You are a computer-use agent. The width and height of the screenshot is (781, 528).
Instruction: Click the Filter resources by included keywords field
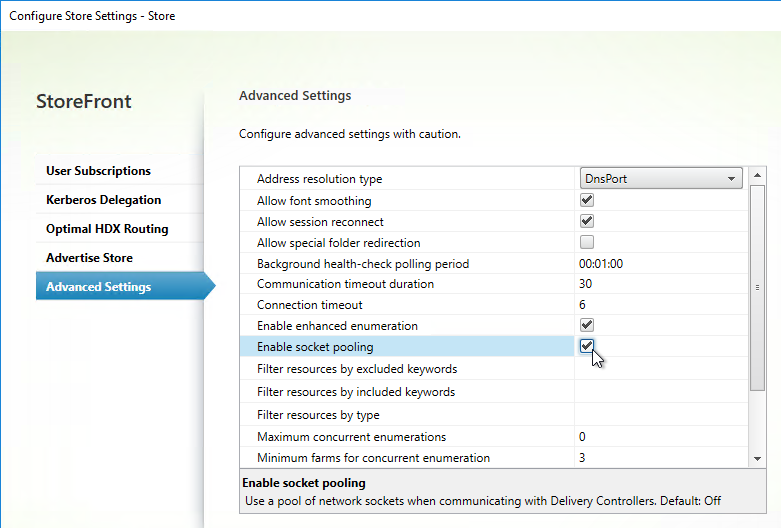click(x=661, y=392)
